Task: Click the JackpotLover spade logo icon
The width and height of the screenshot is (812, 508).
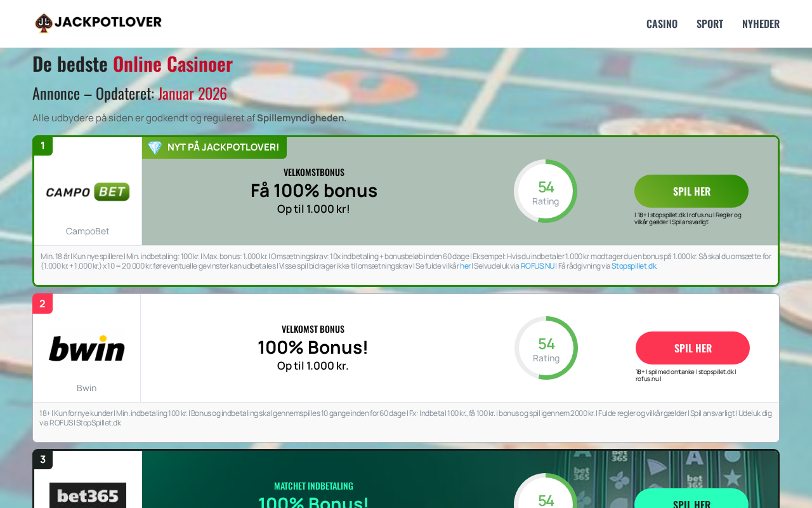Action: tap(43, 23)
